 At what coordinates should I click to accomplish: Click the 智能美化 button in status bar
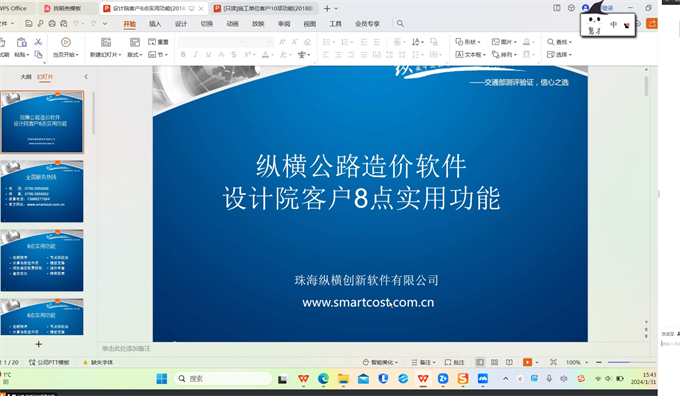tap(380, 362)
